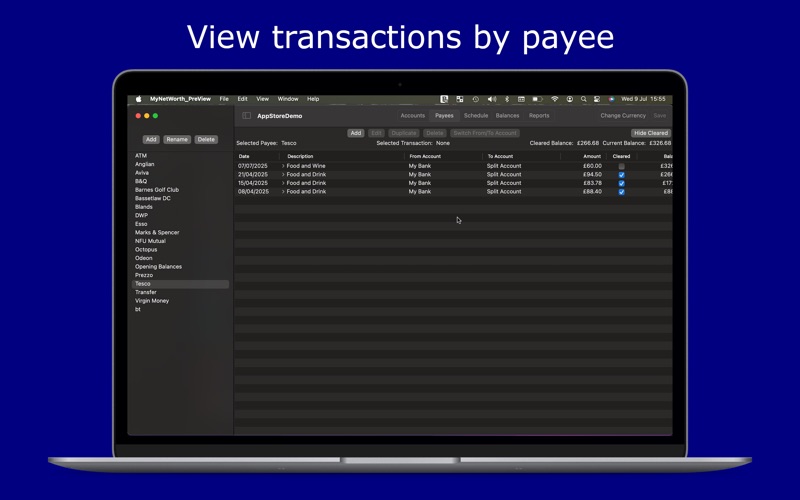The image size is (800, 500).
Task: Open the Window menu
Action: pos(288,99)
